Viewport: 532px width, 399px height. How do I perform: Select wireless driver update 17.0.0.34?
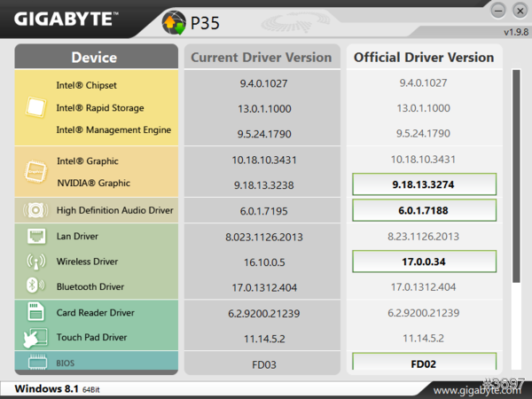[x=423, y=262]
